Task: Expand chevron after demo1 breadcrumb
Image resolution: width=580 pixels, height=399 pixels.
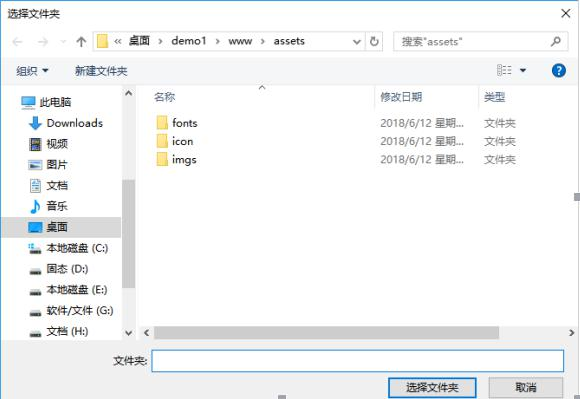Action: point(218,41)
